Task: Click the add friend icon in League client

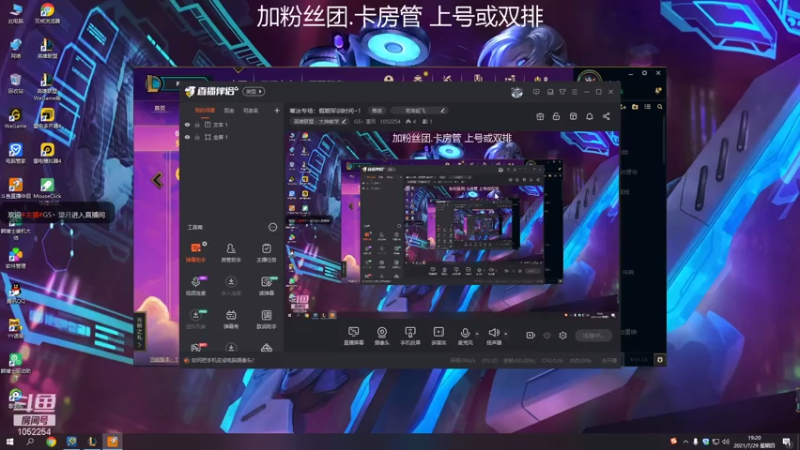Action: (x=623, y=107)
